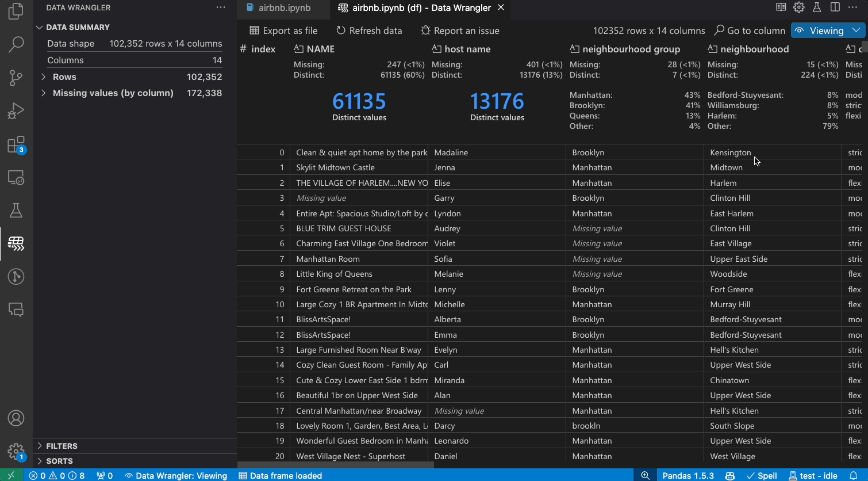The height and width of the screenshot is (481, 868).
Task: Open the Source Control view
Action: (x=16, y=78)
